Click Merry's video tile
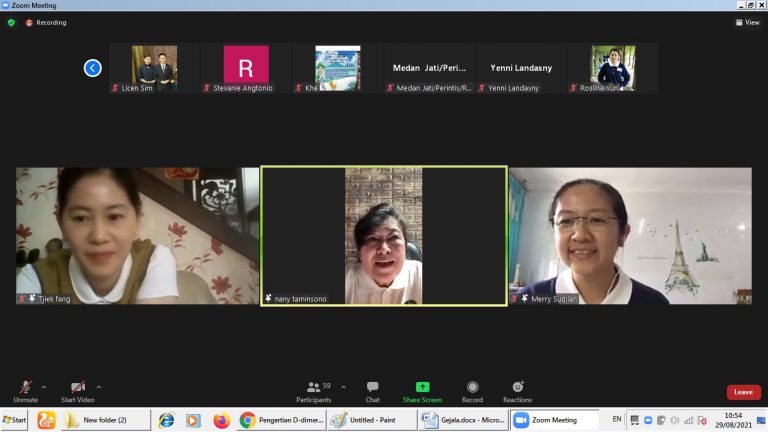 click(x=630, y=235)
